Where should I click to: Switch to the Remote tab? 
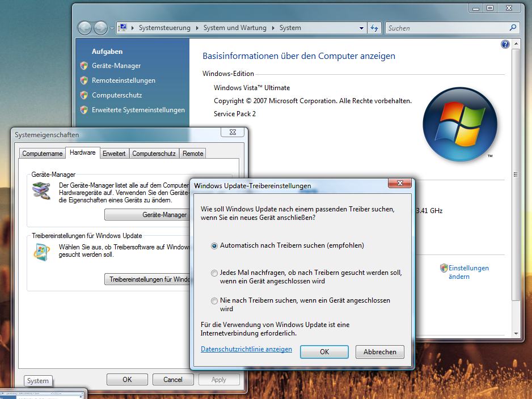tap(193, 154)
